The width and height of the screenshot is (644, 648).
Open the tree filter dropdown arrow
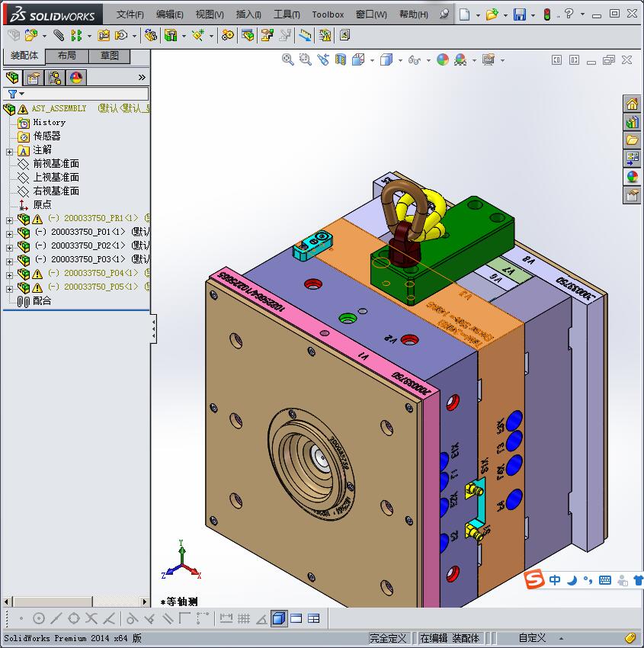tap(21, 94)
